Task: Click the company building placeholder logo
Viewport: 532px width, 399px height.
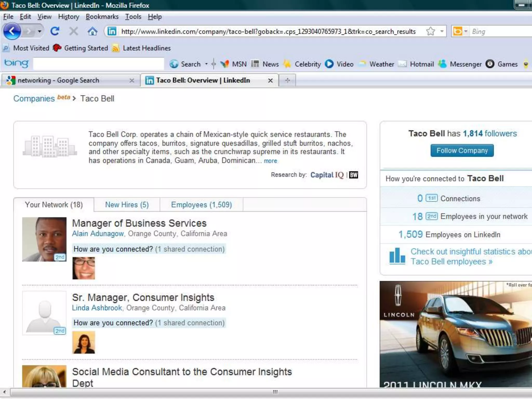Action: point(50,146)
